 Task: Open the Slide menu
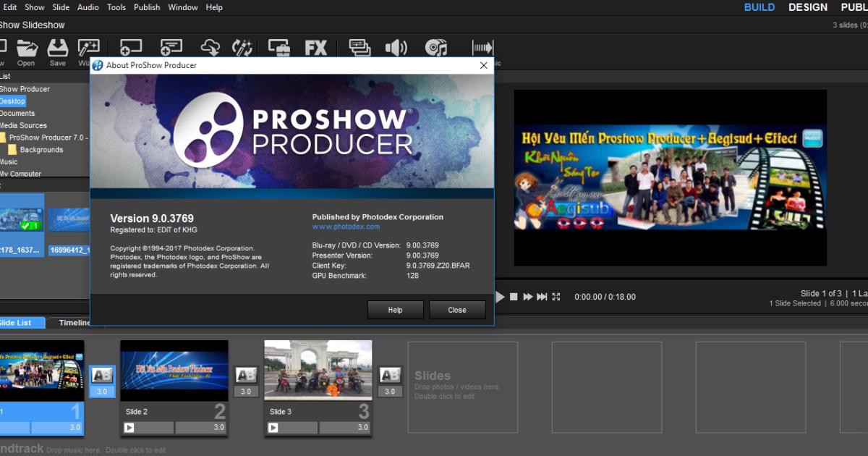pos(61,7)
